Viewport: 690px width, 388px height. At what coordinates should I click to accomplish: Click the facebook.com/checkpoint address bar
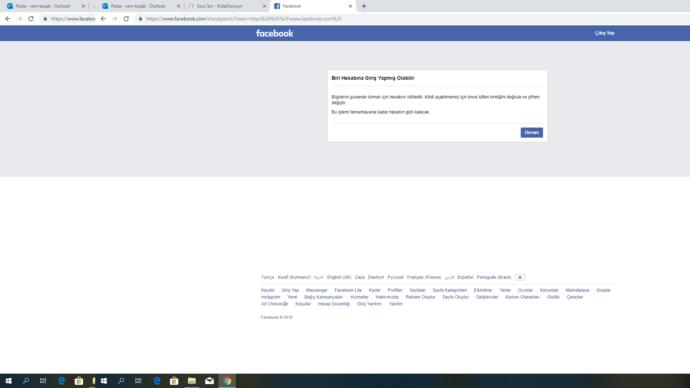[243, 19]
